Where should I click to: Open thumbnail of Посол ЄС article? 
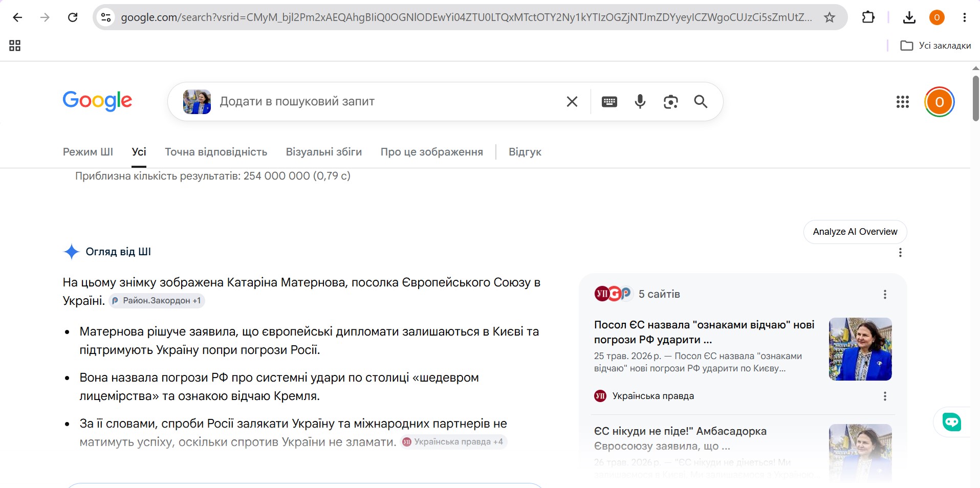[x=860, y=349]
